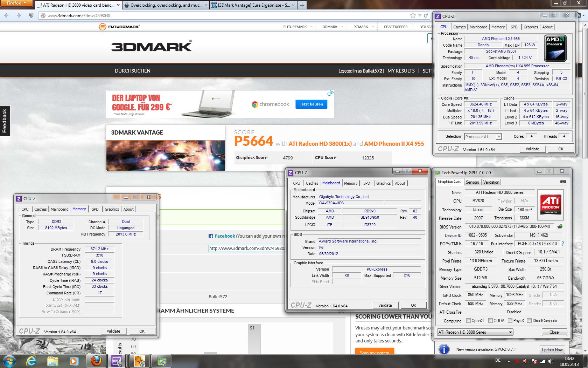Screen dimensions: 588x368
Task: Open Caches tab in top-right CPU-Z window
Action: click(459, 27)
